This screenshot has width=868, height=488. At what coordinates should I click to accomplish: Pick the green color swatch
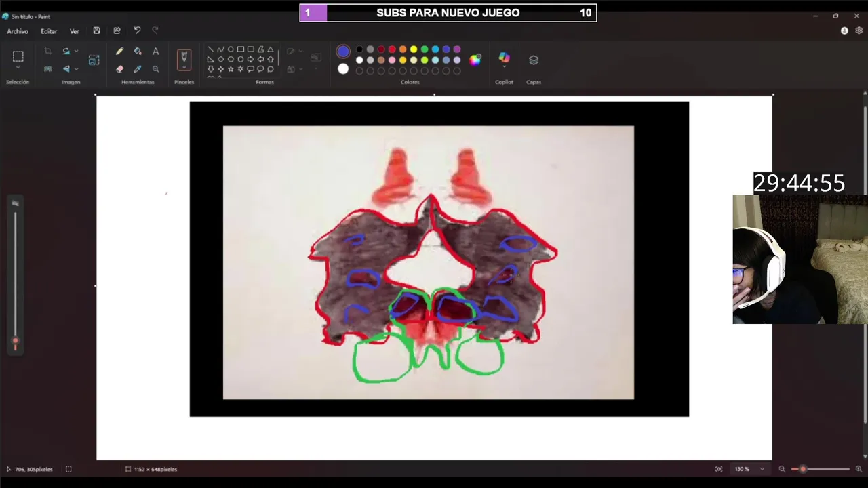(x=425, y=49)
